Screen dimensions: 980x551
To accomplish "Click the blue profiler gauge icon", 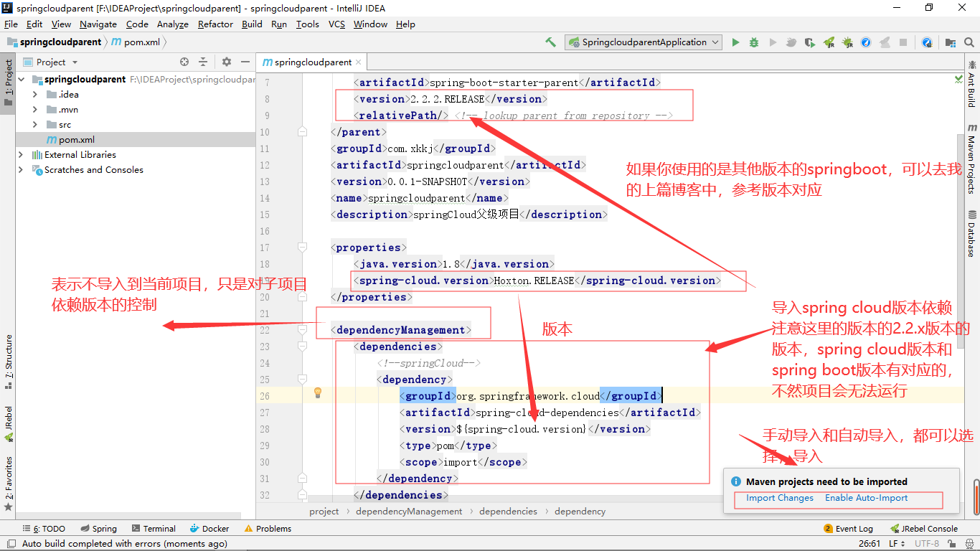I will pyautogui.click(x=866, y=42).
